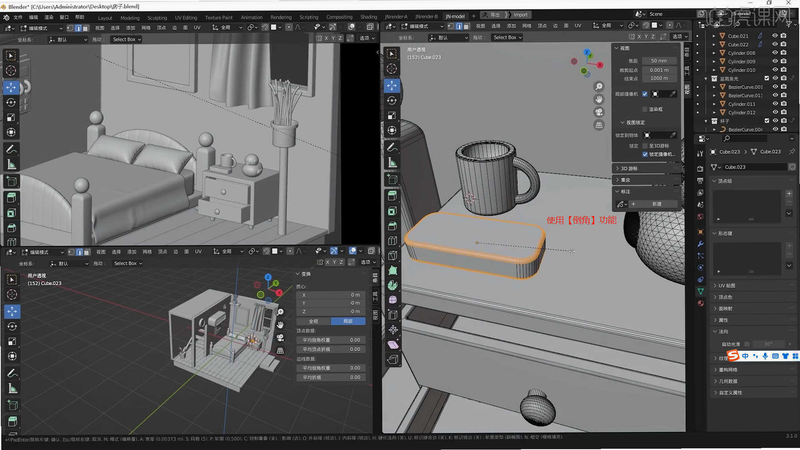This screenshot has height=450, width=800.
Task: Select the Select Box tool in bottom-left viewport
Action: coord(12,279)
